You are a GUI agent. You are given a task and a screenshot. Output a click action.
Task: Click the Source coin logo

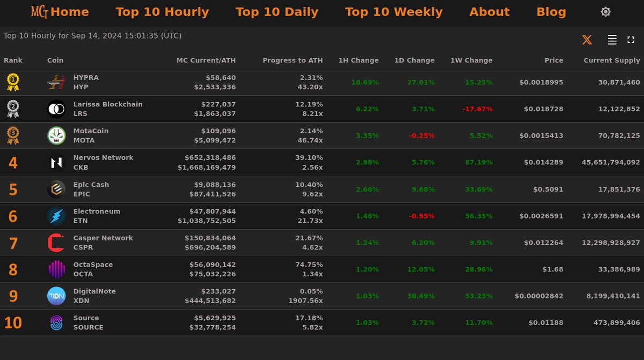coord(56,322)
